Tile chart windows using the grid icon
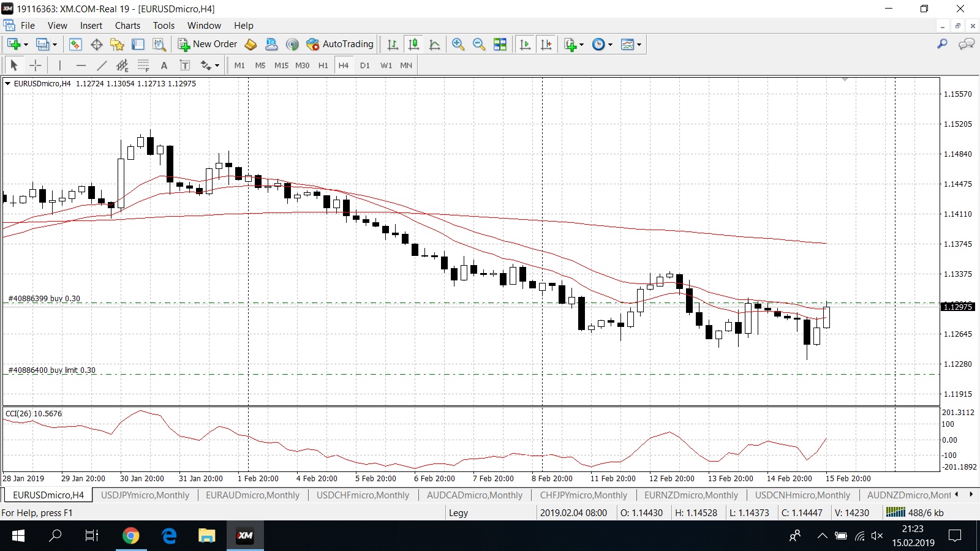Viewport: 980px width, 551px height. tap(500, 44)
